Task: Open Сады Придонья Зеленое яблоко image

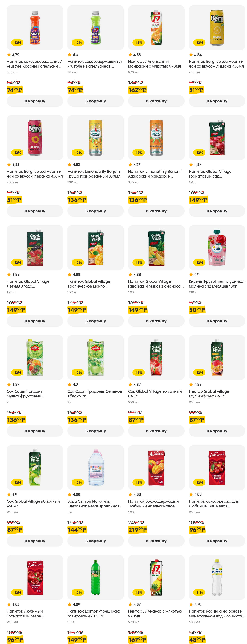Action: coord(95,357)
